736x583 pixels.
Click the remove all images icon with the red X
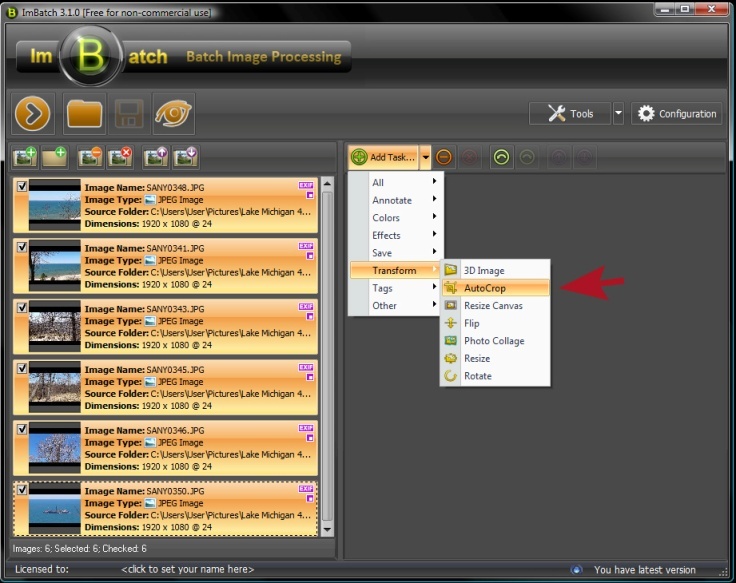click(120, 157)
